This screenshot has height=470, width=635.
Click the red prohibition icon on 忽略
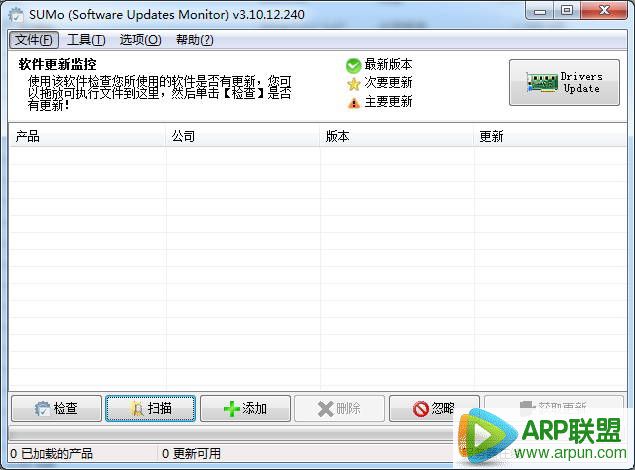pos(421,409)
